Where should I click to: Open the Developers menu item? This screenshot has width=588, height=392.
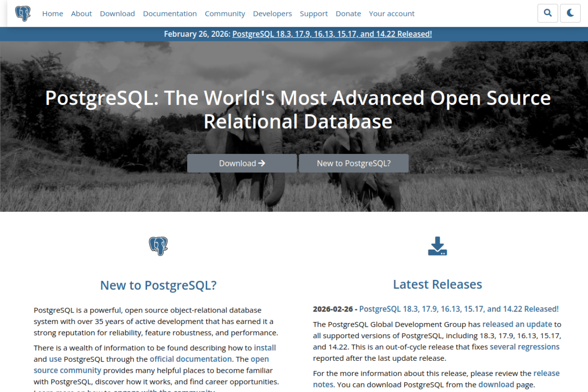point(272,13)
